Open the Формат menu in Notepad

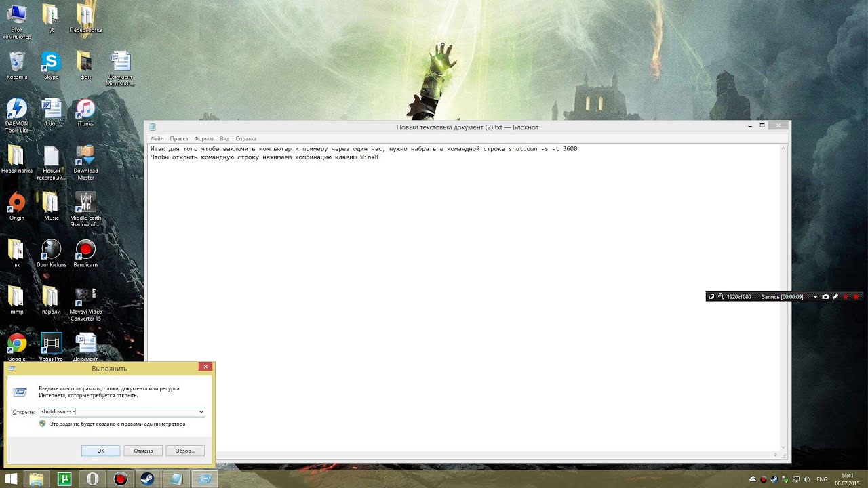pyautogui.click(x=204, y=138)
